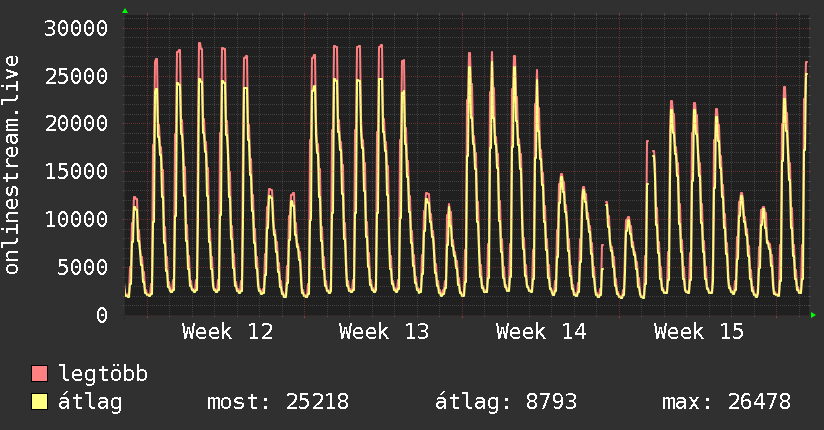824x430 pixels.
Task: Select the átlag legend label beside yellow swatch
Action: (x=90, y=402)
